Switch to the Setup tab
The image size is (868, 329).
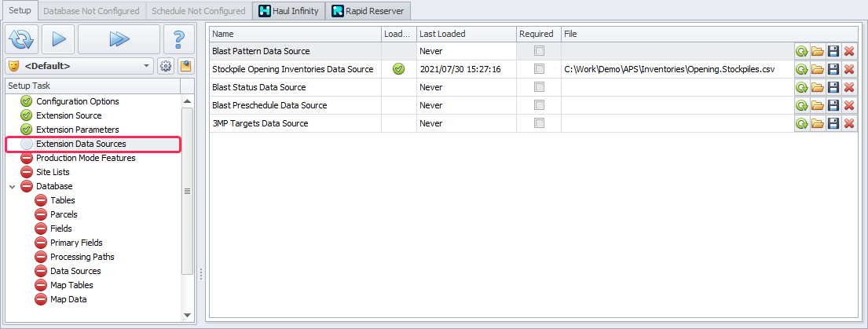pos(20,10)
